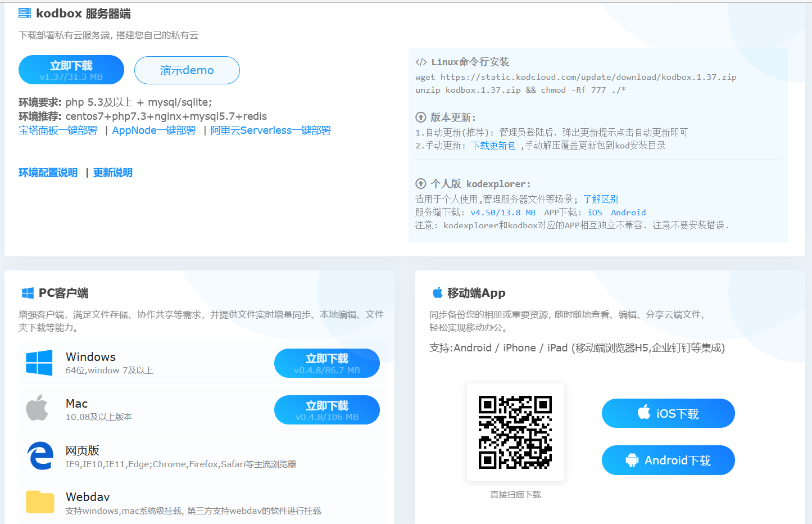812x524 pixels.
Task: Download the Windows client v0.4.8
Action: [x=326, y=363]
